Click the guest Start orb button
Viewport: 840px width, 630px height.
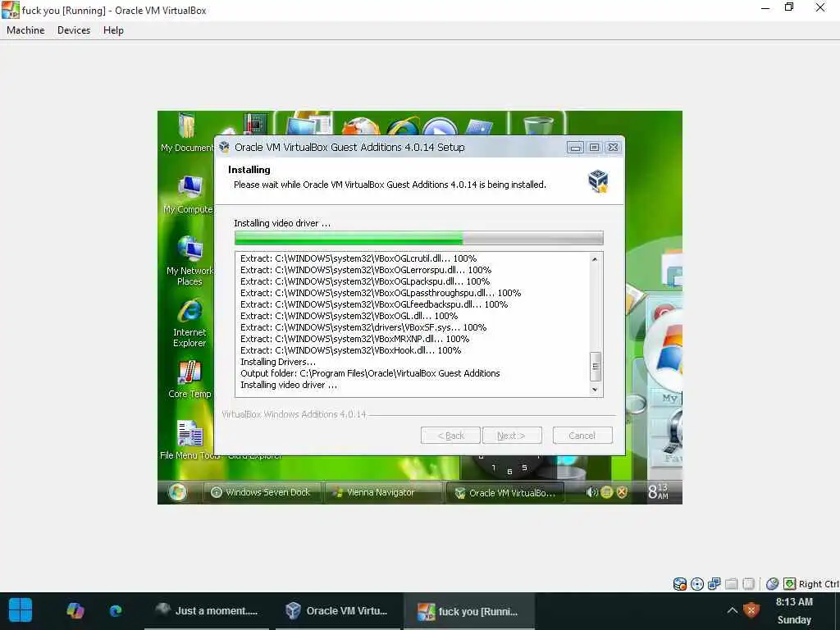click(x=177, y=492)
